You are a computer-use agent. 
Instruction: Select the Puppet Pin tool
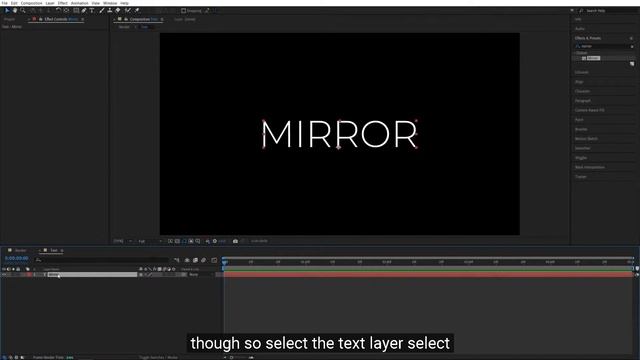(x=137, y=11)
